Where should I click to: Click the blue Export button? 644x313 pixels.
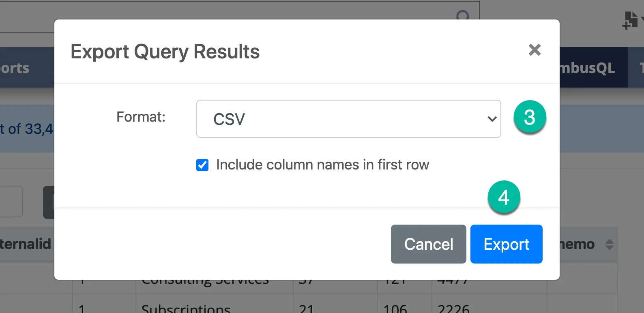click(x=506, y=244)
